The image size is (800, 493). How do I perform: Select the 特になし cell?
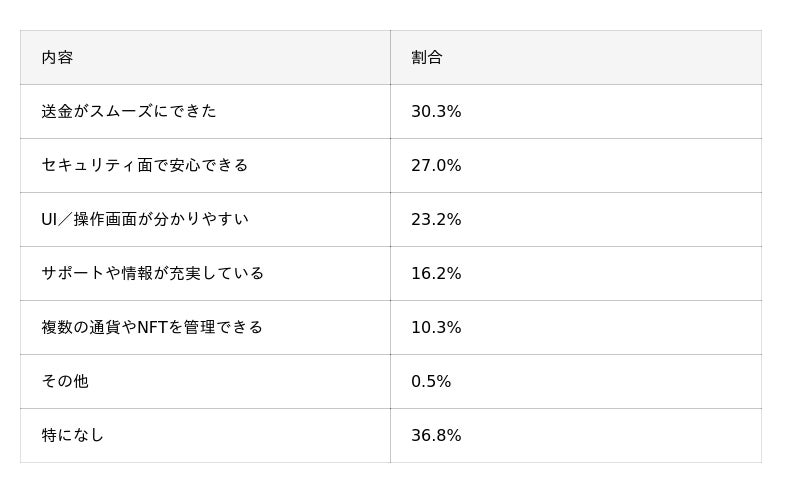[x=73, y=436]
